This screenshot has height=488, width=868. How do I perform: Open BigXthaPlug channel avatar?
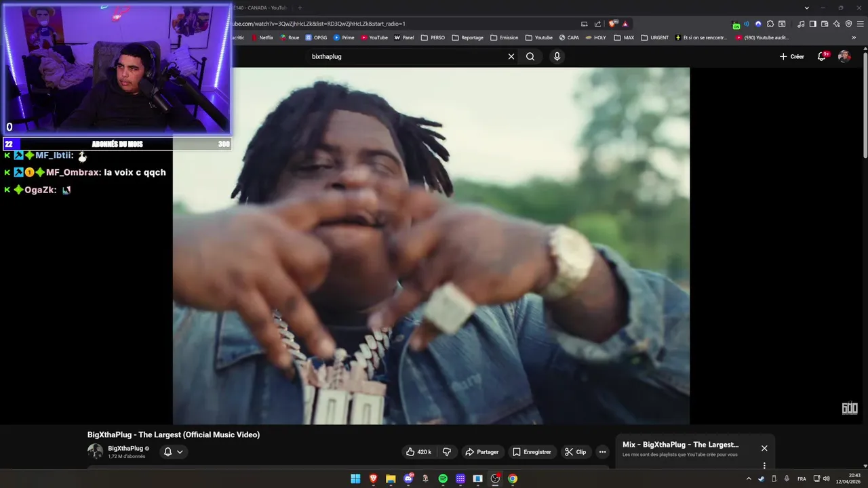click(x=95, y=451)
